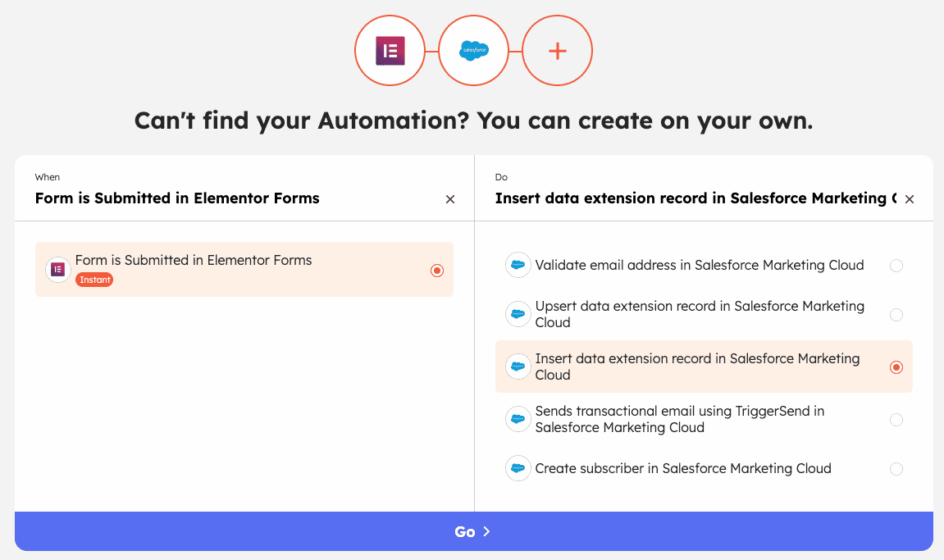Click the plus icon to add another app
This screenshot has width=944, height=560.
tap(557, 50)
